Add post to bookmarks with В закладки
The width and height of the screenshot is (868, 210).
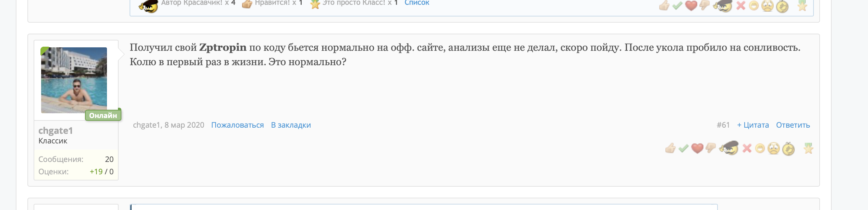(x=291, y=125)
